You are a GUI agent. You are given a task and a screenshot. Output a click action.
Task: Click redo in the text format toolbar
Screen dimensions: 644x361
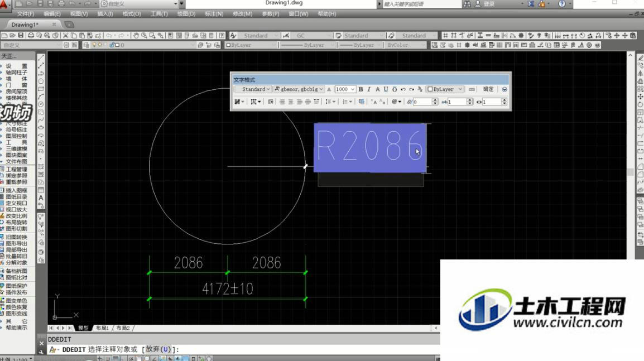click(411, 89)
